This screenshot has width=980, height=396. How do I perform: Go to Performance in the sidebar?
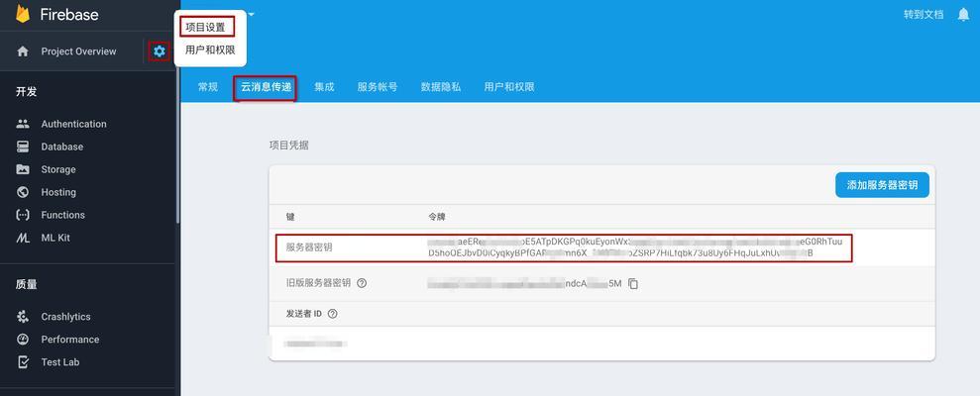(70, 340)
